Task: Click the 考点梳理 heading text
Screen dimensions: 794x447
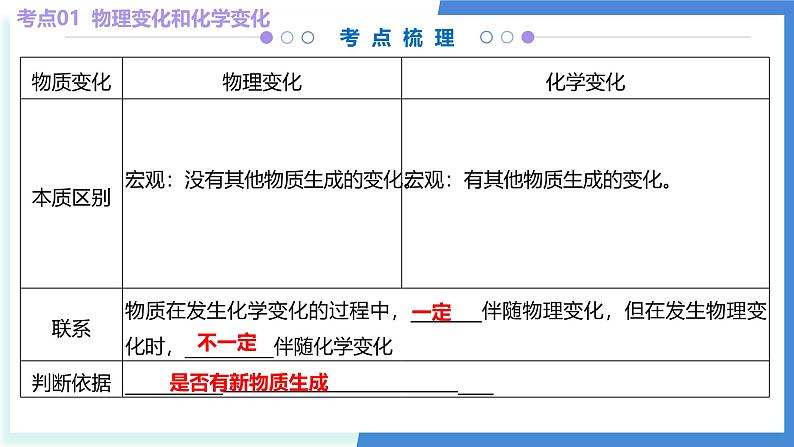Action: point(398,38)
